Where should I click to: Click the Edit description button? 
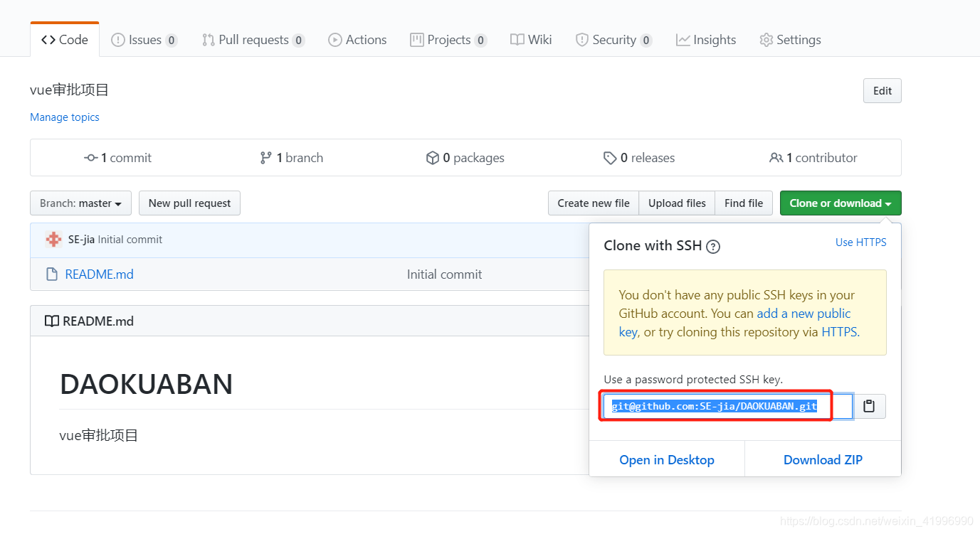point(882,91)
